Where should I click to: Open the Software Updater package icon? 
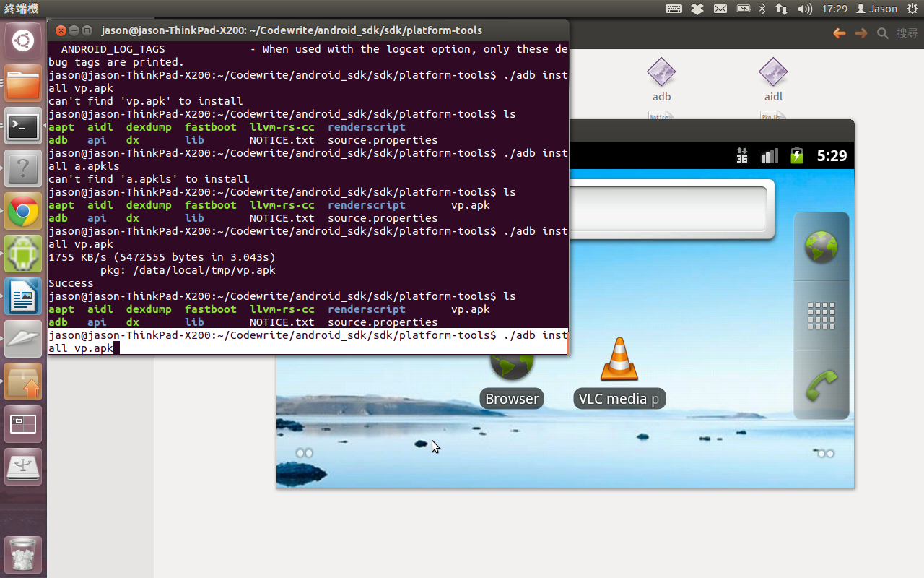(x=23, y=381)
